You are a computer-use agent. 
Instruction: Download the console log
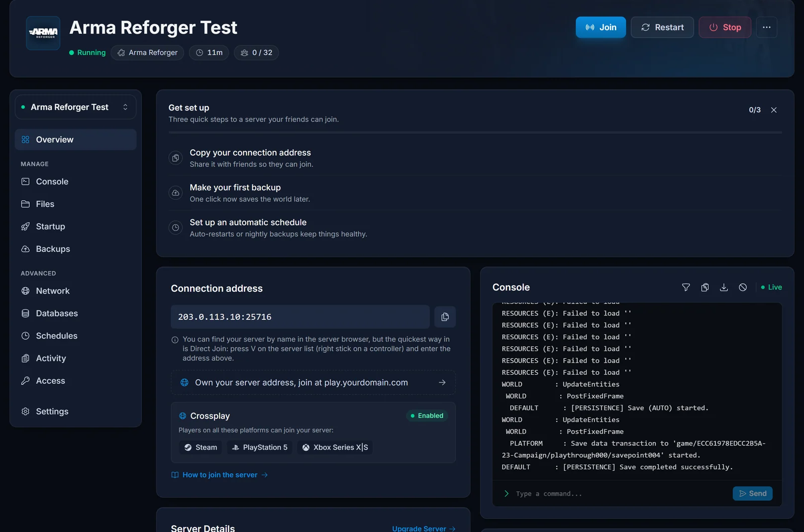click(724, 287)
